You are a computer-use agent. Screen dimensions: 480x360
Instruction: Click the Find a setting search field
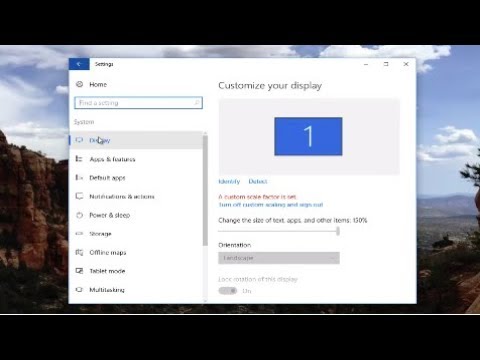138,103
